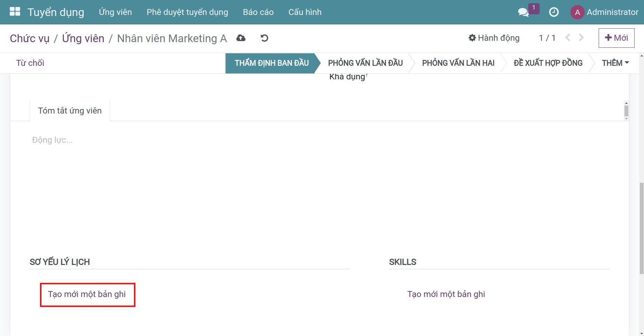The width and height of the screenshot is (644, 336).
Task: Switch to the Tóm tắt ứng viên tab
Action: pos(70,111)
